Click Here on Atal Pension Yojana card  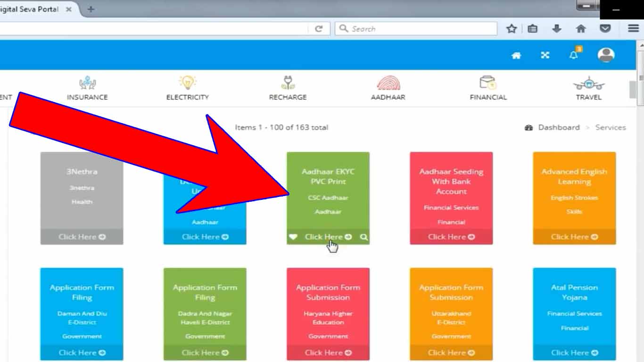pyautogui.click(x=574, y=353)
